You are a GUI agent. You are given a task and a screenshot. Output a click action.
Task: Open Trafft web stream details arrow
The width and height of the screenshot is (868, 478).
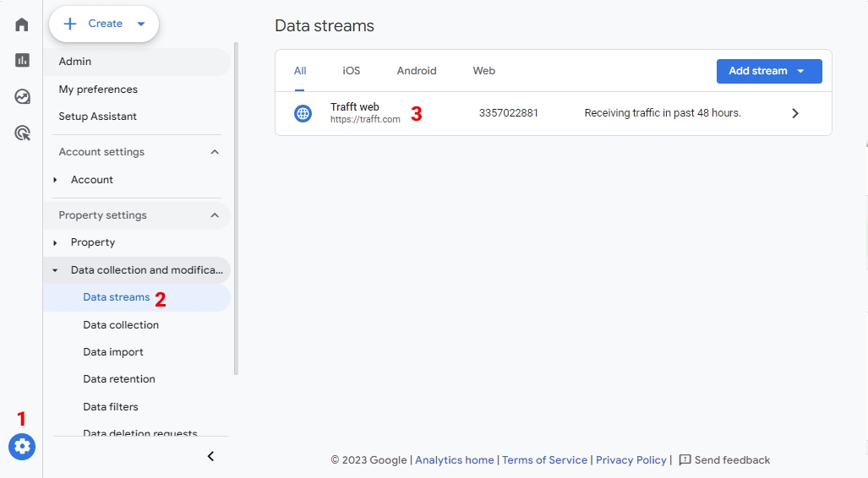click(794, 113)
